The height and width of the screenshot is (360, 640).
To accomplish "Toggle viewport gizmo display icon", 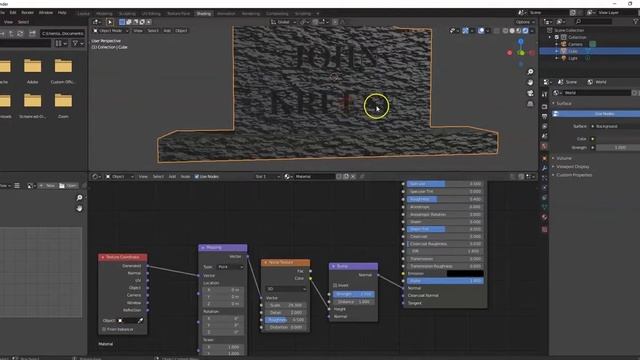I will [x=465, y=31].
